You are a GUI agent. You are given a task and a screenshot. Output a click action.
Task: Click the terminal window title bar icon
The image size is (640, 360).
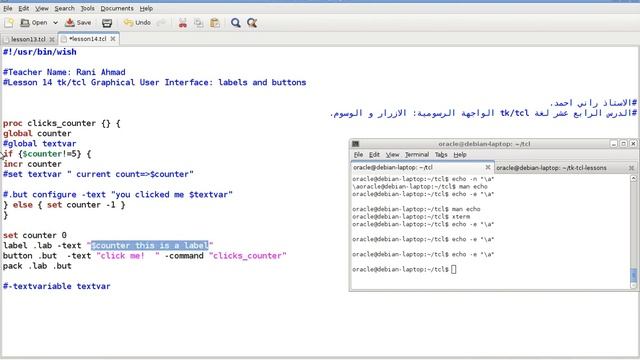tap(356, 144)
